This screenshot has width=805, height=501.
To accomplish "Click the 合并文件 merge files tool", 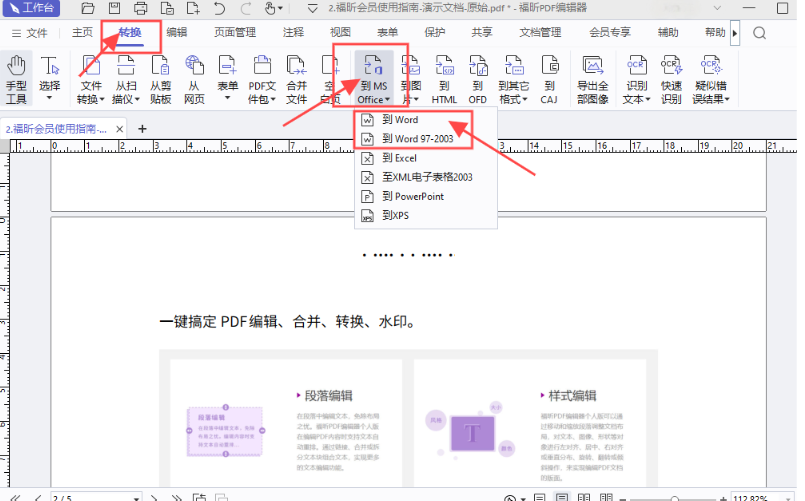I will click(x=296, y=79).
